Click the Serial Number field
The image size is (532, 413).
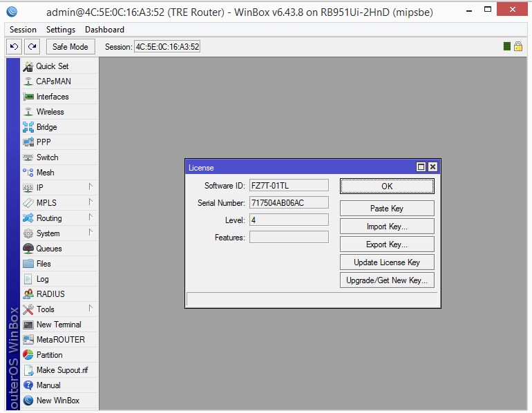pyautogui.click(x=289, y=203)
